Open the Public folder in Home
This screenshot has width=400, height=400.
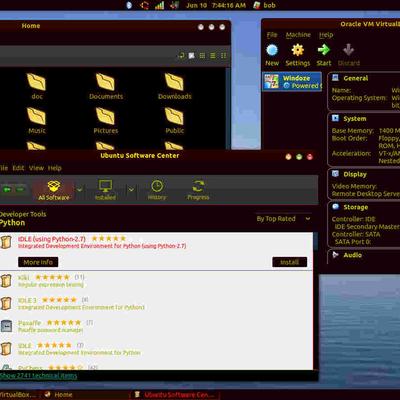click(x=175, y=121)
